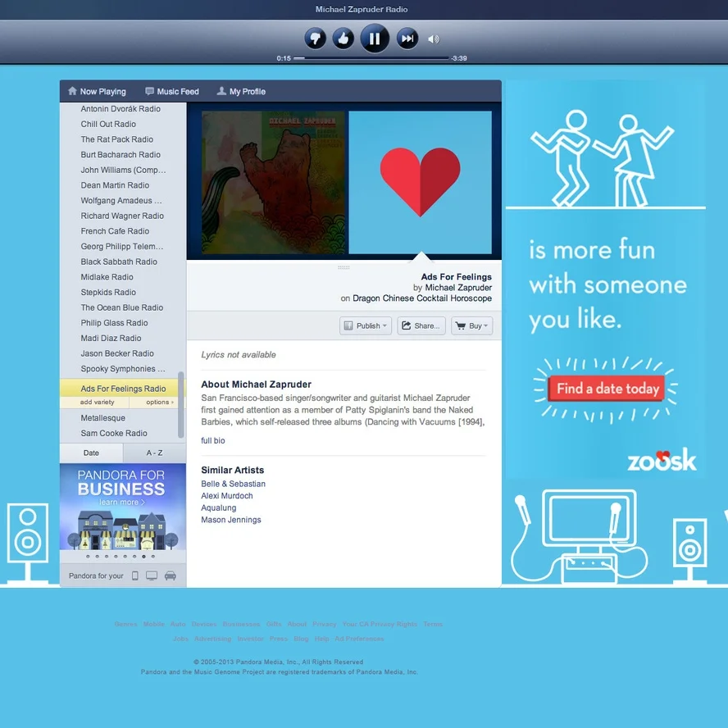The image size is (728, 728).
Task: Click the Pandora for Business banner
Action: (x=123, y=507)
